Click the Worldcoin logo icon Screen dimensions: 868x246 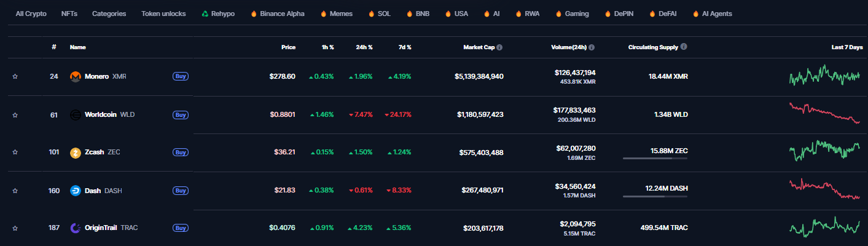tap(76, 115)
